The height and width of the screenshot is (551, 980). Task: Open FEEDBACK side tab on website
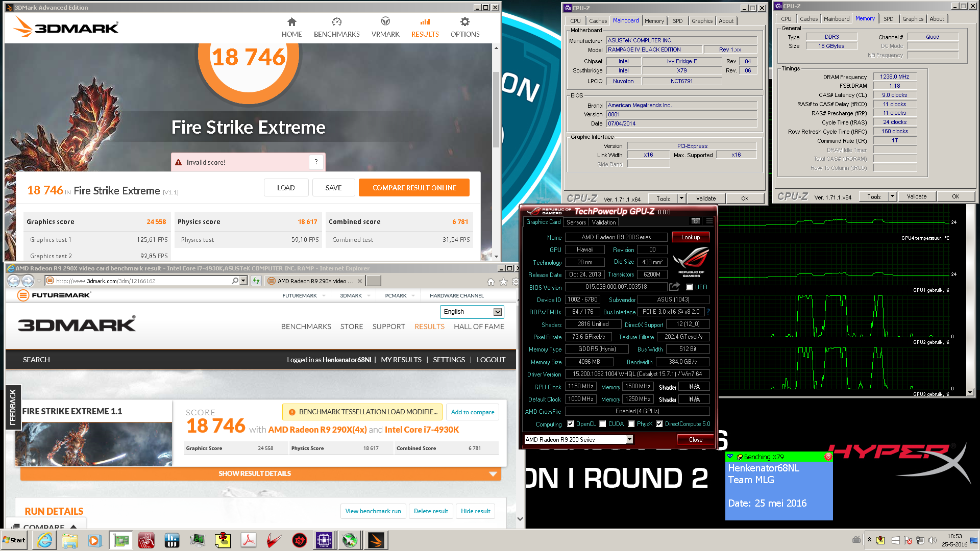(13, 407)
